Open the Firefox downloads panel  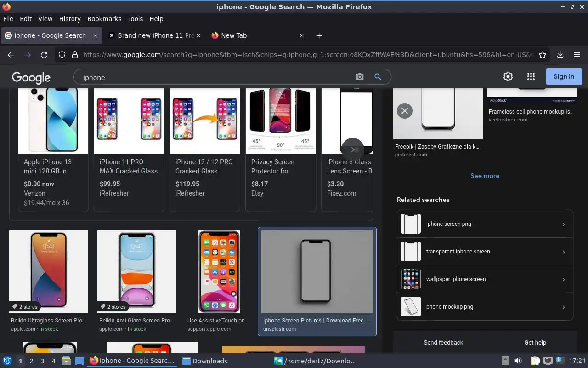pos(560,55)
